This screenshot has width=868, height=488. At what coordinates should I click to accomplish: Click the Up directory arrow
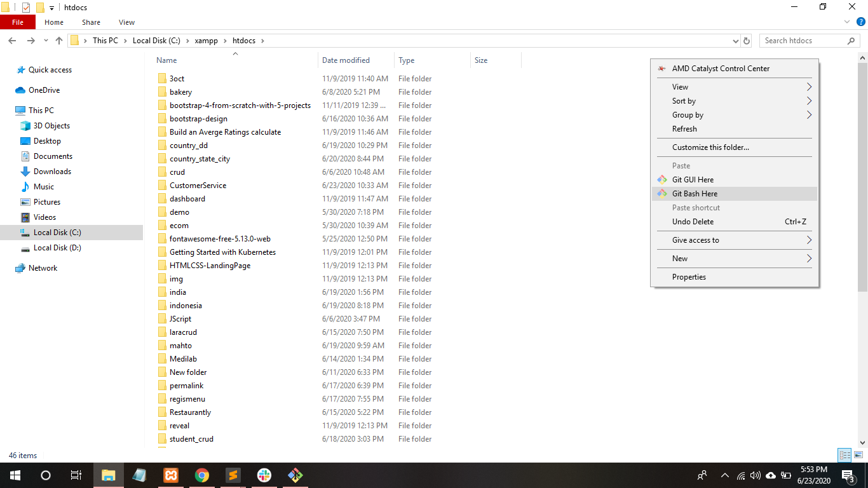click(x=59, y=41)
